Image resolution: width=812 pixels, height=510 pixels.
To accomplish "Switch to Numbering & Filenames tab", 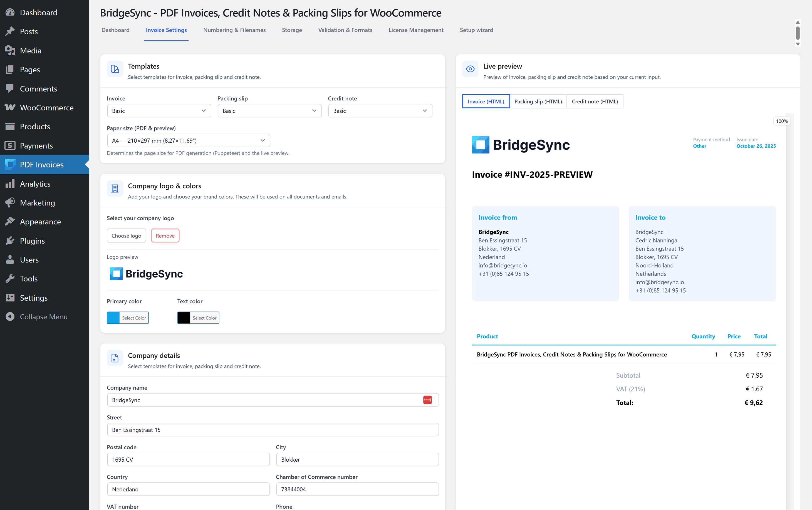I will tap(234, 30).
